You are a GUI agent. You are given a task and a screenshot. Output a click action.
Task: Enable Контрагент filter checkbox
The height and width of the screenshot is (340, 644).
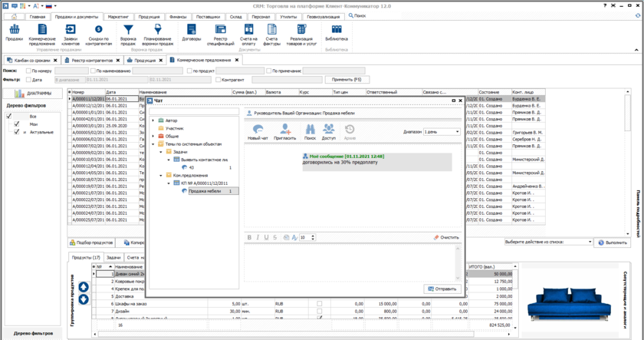pos(218,80)
